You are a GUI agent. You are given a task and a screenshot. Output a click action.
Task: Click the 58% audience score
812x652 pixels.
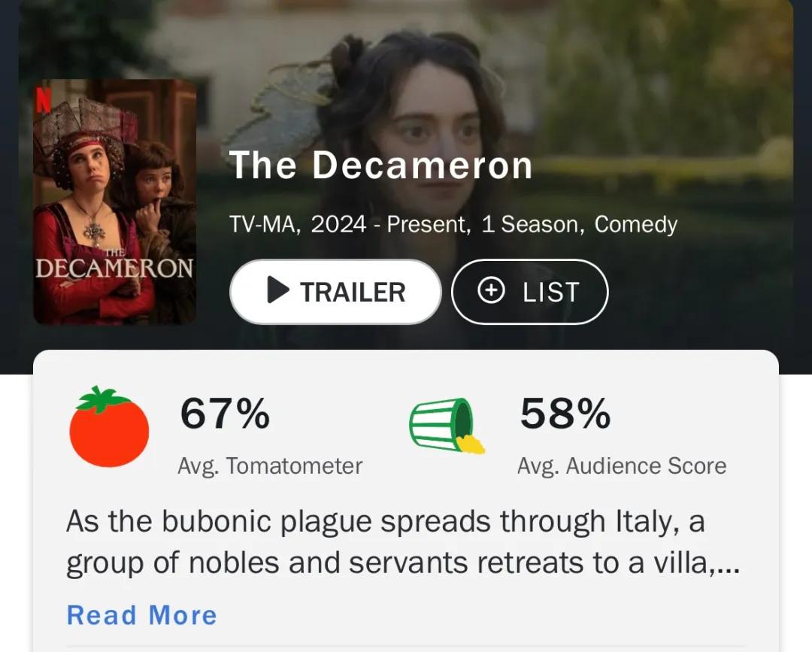565,414
